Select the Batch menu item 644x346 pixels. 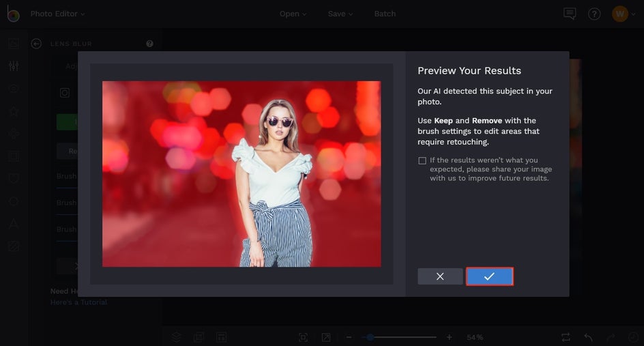tap(385, 14)
